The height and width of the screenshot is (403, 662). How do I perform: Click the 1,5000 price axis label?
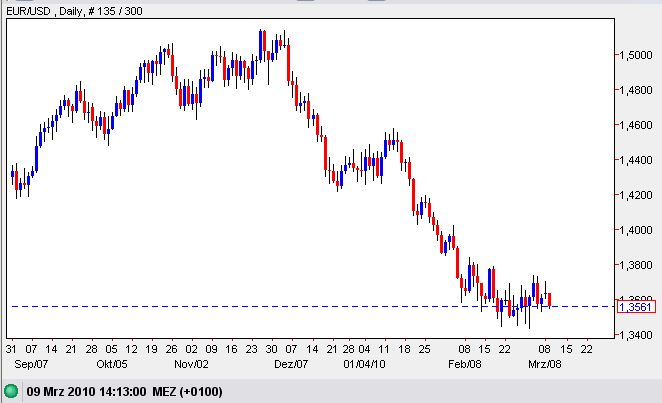click(636, 55)
